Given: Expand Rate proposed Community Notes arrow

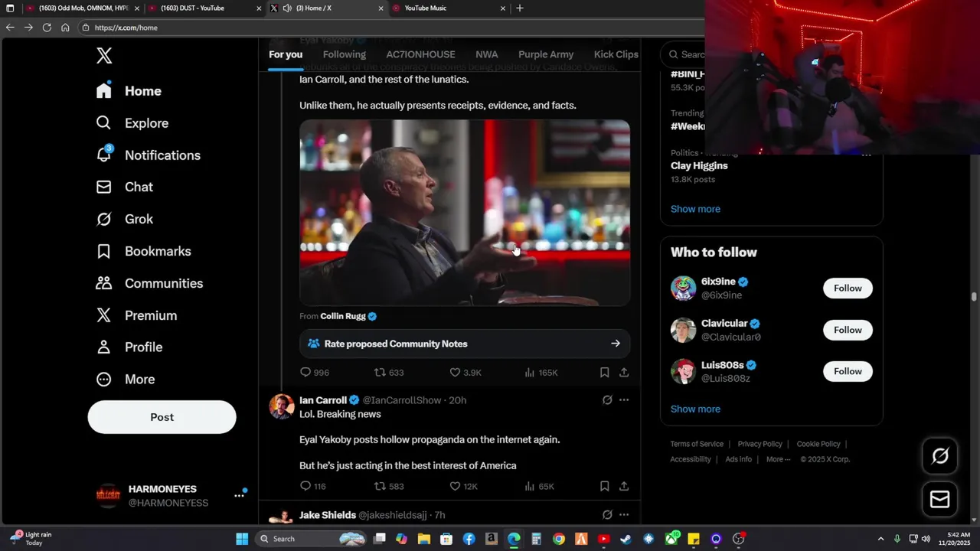Looking at the screenshot, I should (x=616, y=344).
